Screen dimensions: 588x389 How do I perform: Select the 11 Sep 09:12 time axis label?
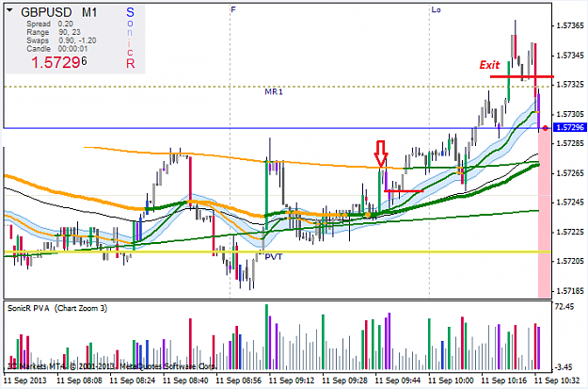[292, 381]
